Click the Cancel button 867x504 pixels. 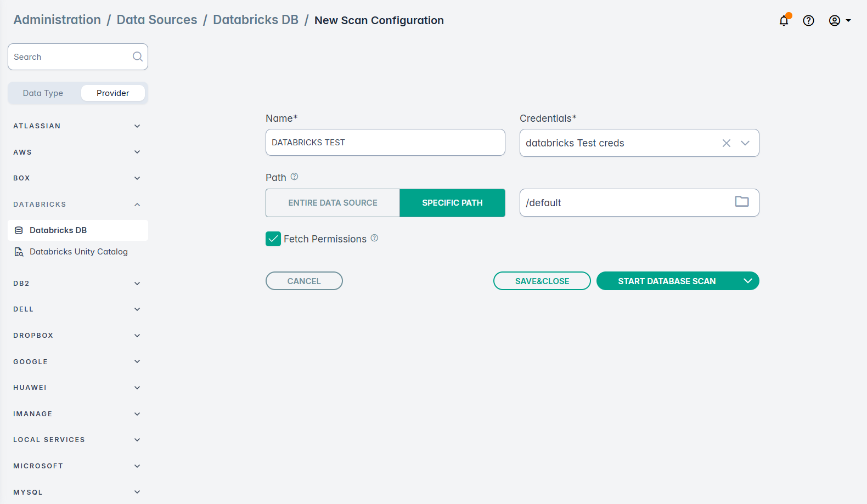pyautogui.click(x=304, y=281)
